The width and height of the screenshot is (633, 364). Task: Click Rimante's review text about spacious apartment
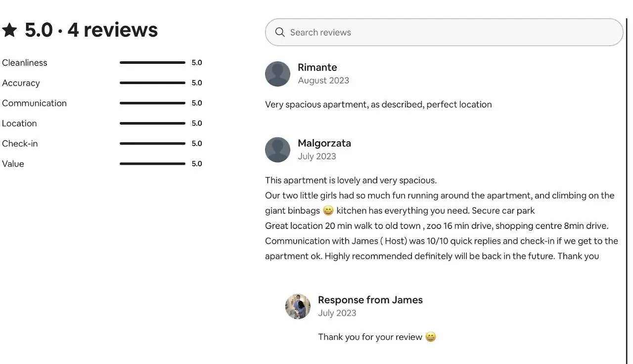point(378,104)
